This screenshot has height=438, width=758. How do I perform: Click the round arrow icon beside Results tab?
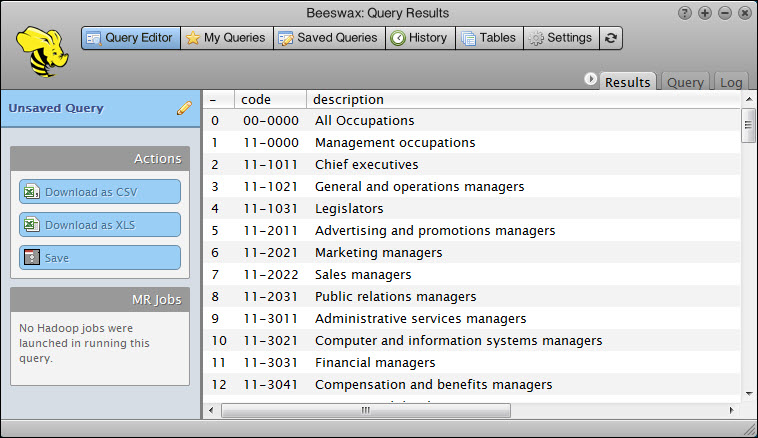pos(590,80)
